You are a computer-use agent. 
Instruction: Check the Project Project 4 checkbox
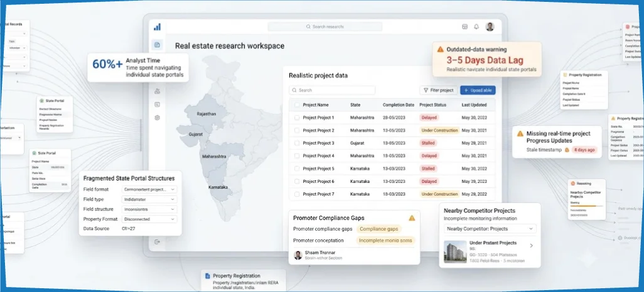point(296,156)
